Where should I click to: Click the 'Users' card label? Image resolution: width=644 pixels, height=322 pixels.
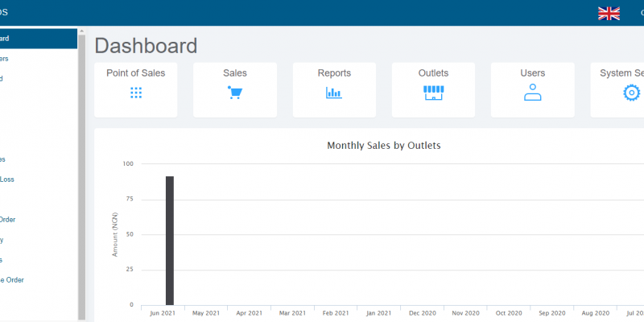point(532,73)
